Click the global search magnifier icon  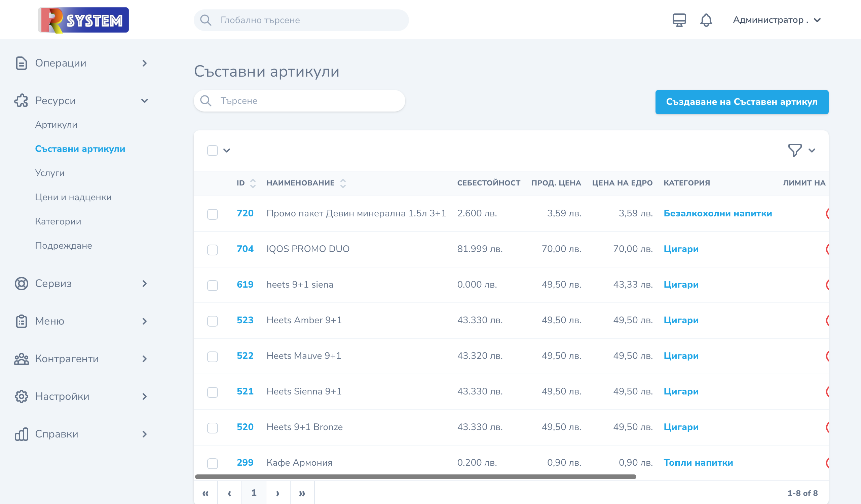click(205, 20)
